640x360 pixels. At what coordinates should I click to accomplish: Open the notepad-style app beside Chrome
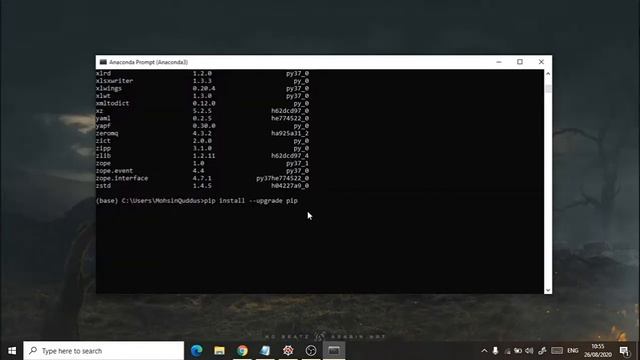pos(265,351)
